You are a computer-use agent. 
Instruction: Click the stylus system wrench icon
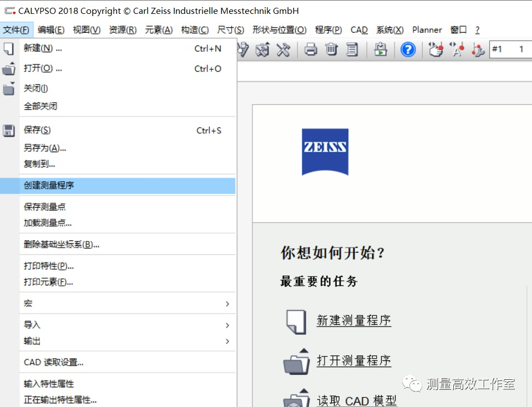478,50
